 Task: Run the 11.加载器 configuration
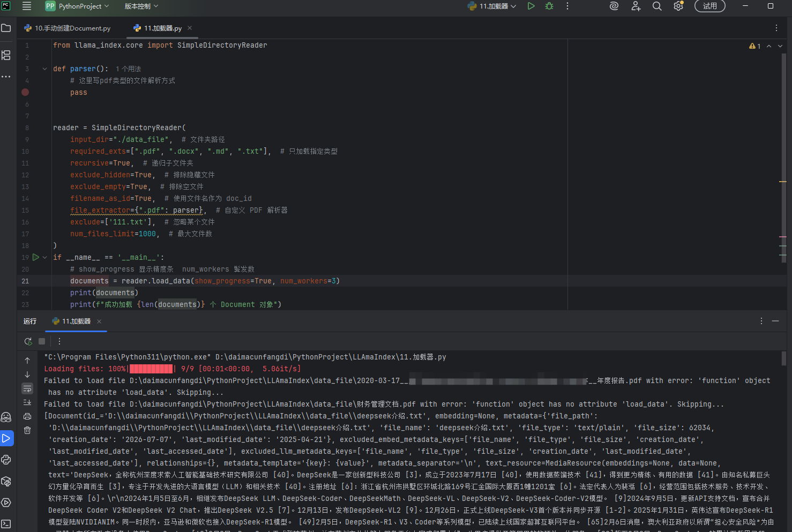531,6
